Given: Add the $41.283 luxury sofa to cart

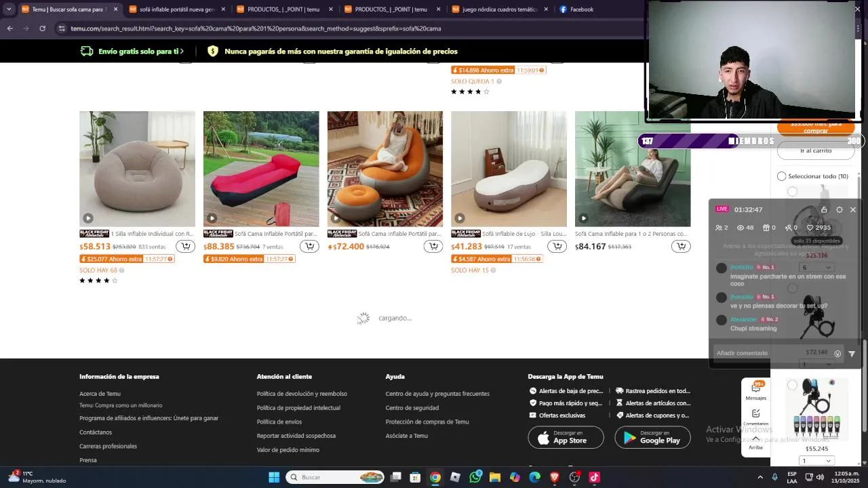Looking at the screenshot, I should (x=557, y=246).
